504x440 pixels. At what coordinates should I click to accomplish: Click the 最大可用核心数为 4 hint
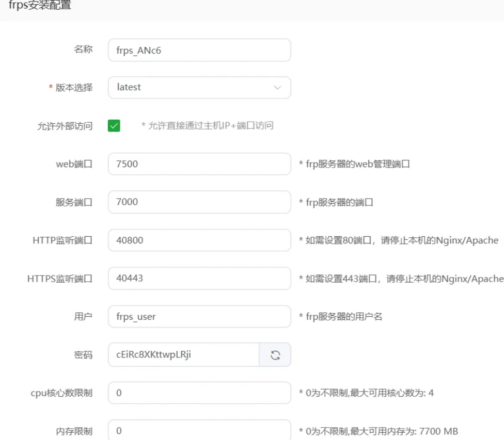pos(366,393)
